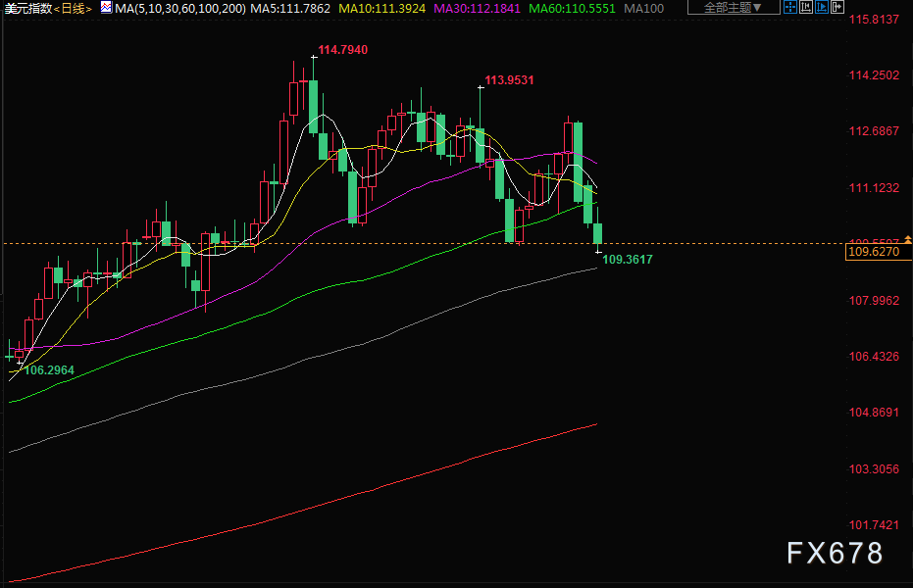Click the MA60:110.5551 value label
This screenshot has width=913, height=588.
coord(572,9)
